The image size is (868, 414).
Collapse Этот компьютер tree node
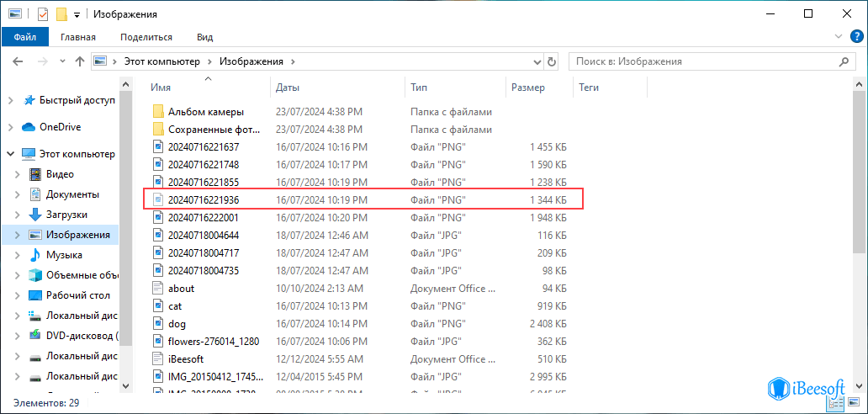click(10, 154)
